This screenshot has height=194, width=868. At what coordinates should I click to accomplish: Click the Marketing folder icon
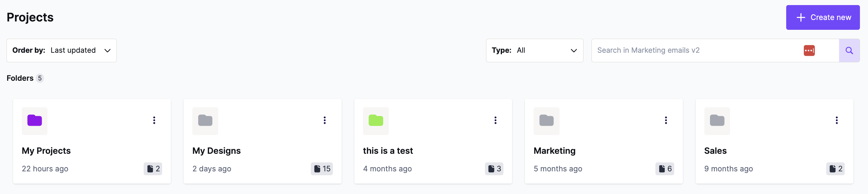[546, 120]
